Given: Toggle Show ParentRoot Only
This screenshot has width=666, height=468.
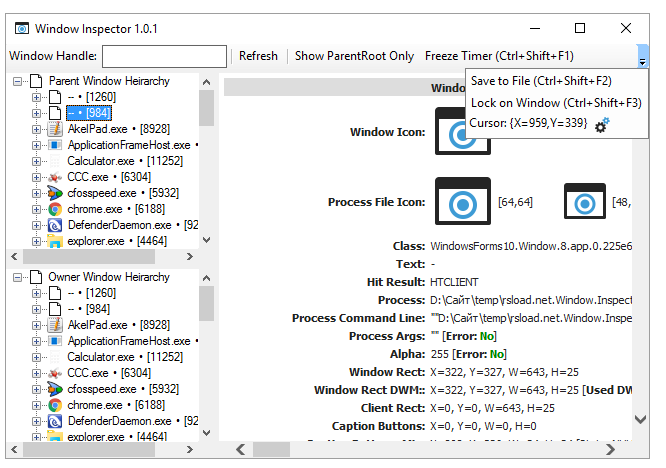Looking at the screenshot, I should (354, 56).
